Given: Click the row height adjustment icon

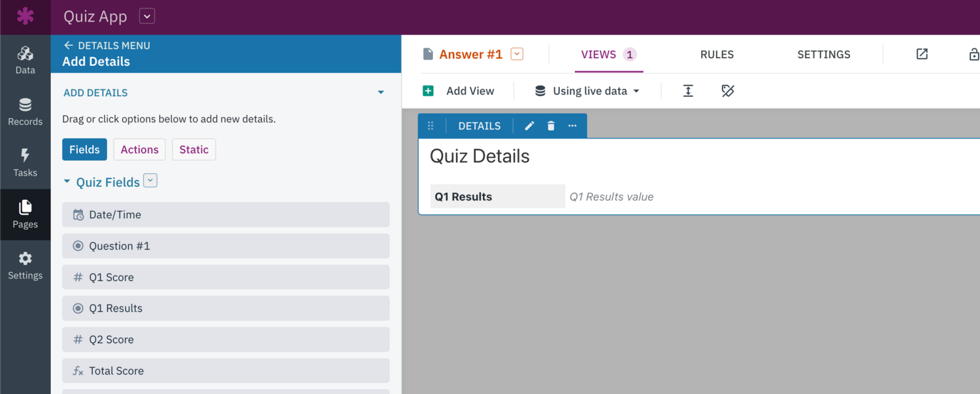Looking at the screenshot, I should coord(688,91).
